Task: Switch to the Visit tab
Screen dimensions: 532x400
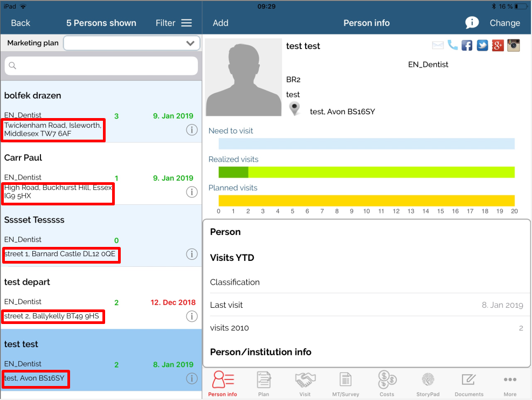Action: coord(305,384)
